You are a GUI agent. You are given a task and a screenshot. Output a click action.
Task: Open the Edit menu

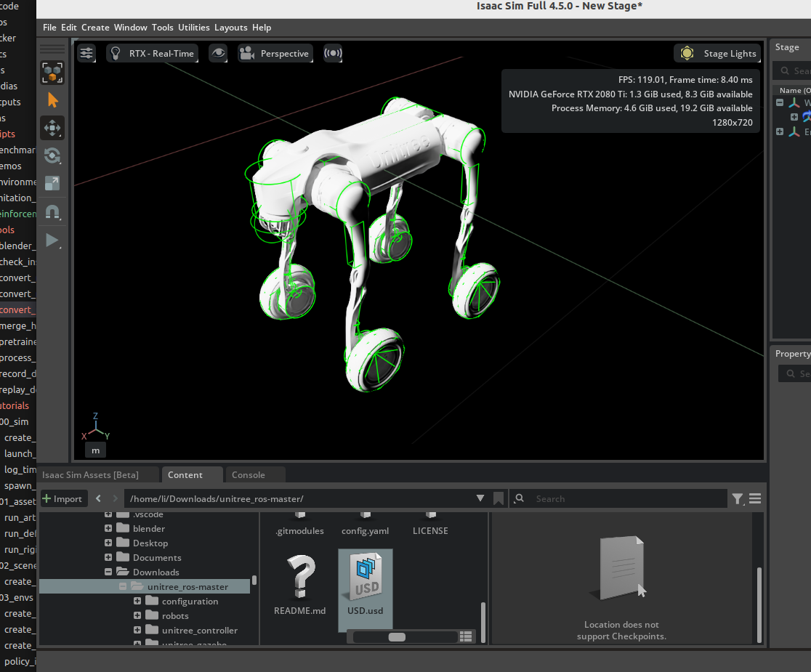pyautogui.click(x=69, y=28)
